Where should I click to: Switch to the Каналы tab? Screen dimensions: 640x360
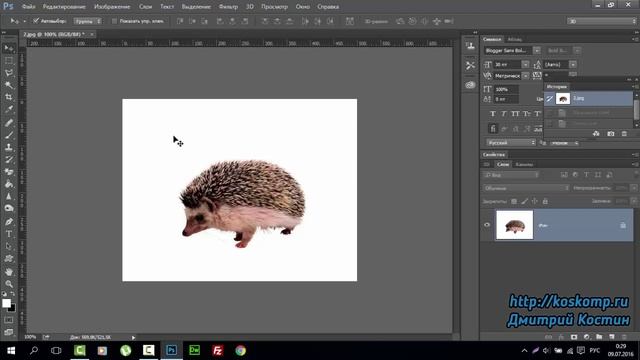point(524,164)
